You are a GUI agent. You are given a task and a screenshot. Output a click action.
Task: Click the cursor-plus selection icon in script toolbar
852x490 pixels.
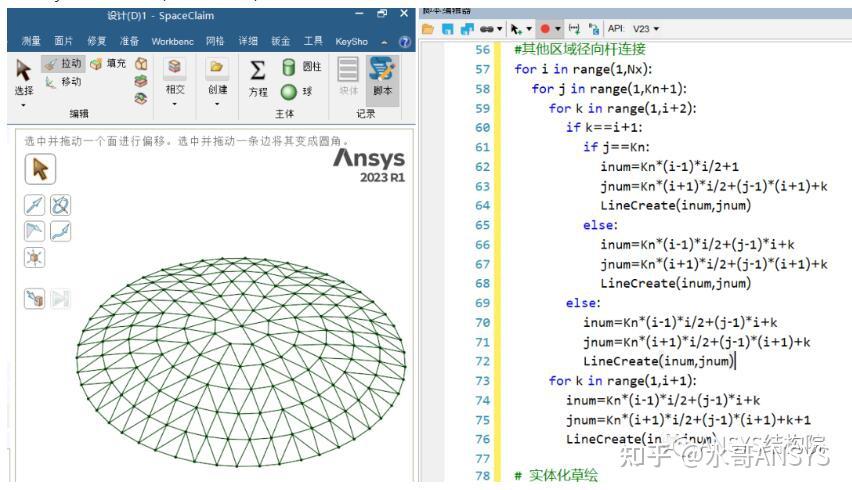coord(516,29)
